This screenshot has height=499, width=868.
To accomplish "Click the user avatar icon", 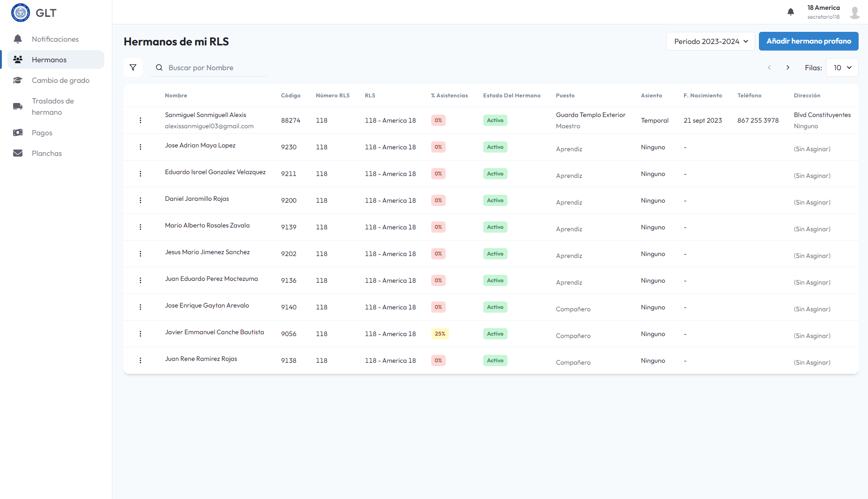I will coord(854,12).
